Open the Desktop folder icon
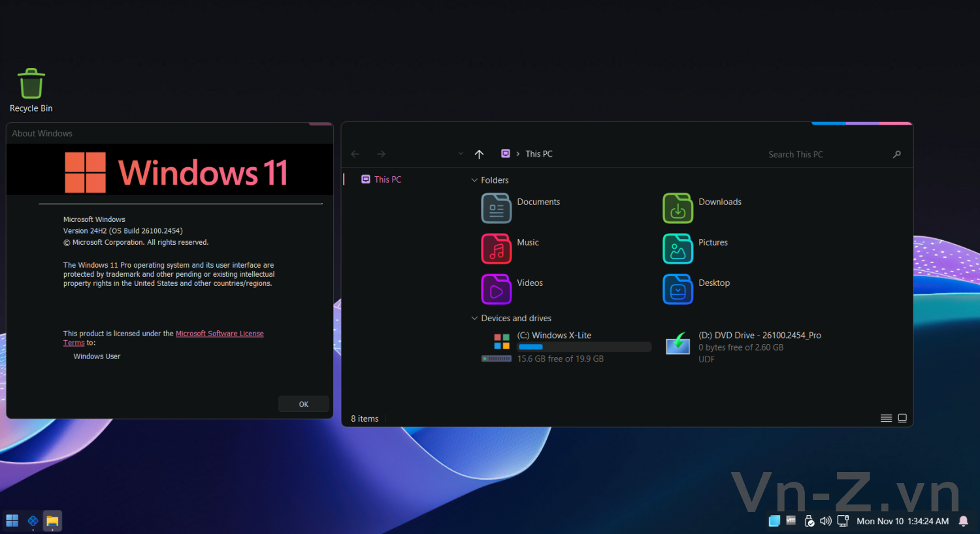The image size is (980, 534). (x=678, y=289)
